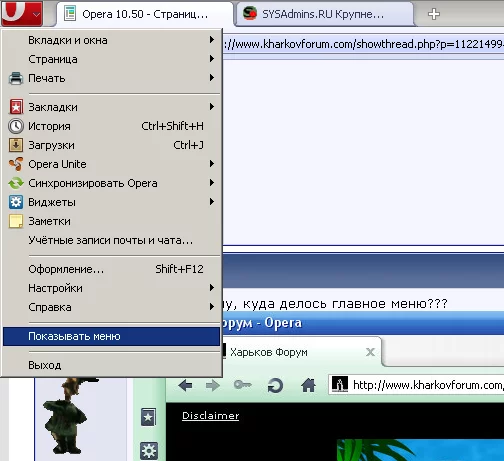Click the Downloads arrow icon in menu
The image size is (504, 461).
[x=16, y=145]
